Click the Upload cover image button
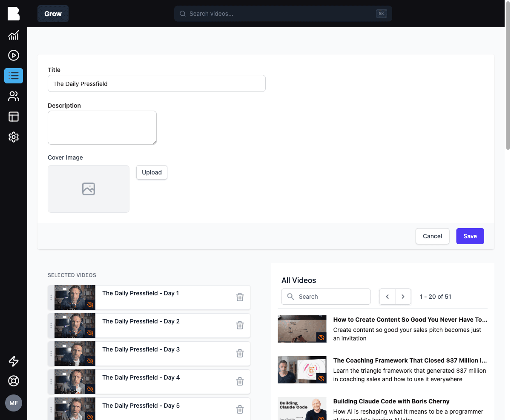The height and width of the screenshot is (420, 511). pyautogui.click(x=152, y=172)
